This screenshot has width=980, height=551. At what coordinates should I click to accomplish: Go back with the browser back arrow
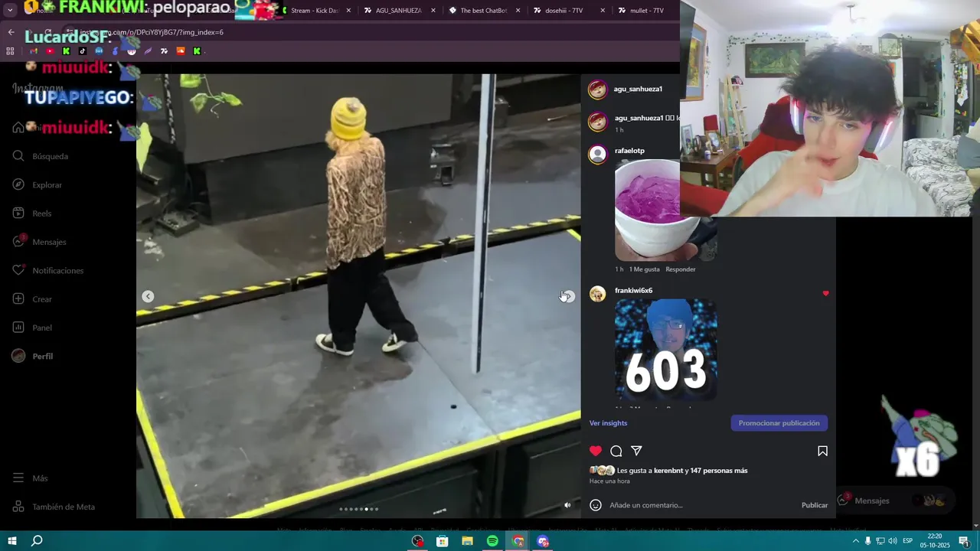pos(11,32)
